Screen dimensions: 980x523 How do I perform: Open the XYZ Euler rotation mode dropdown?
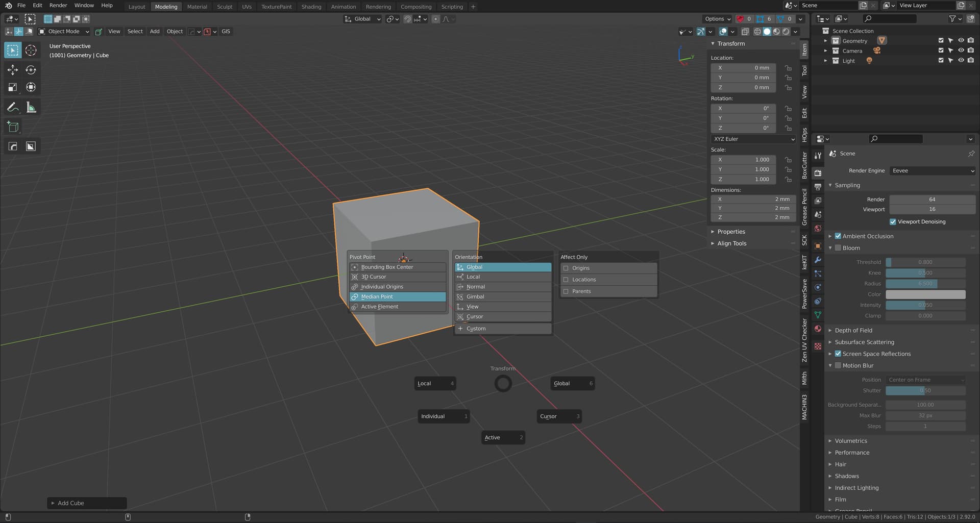pyautogui.click(x=753, y=139)
